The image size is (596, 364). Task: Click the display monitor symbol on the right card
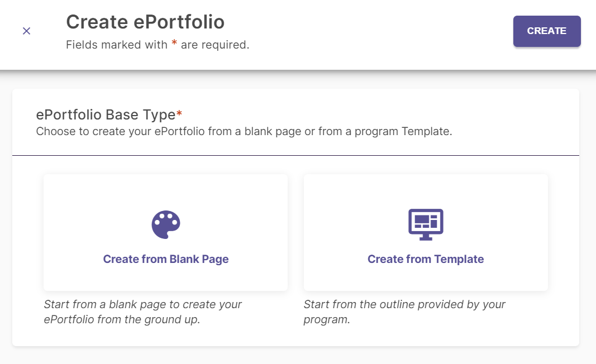pos(426,224)
